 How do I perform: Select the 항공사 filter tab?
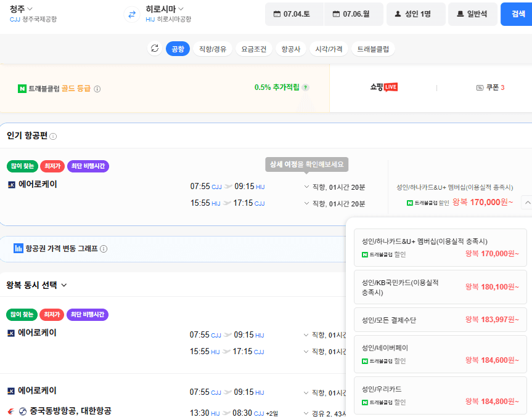tap(291, 49)
